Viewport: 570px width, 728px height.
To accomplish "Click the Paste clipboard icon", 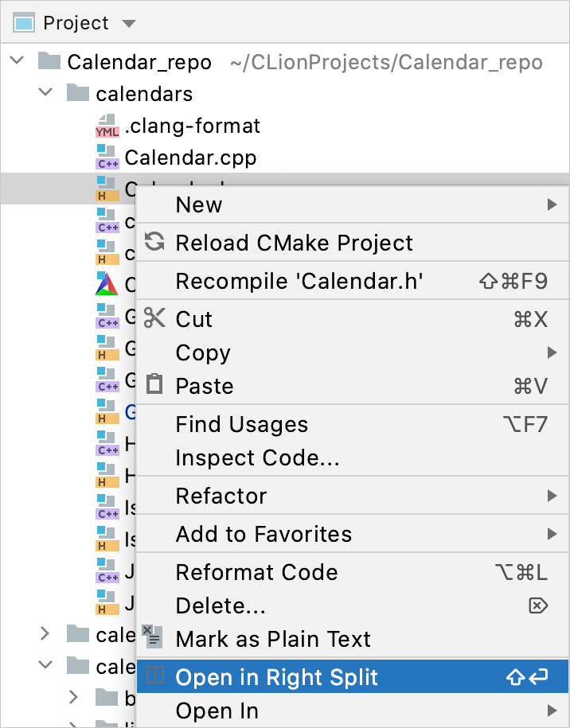I will [x=155, y=385].
